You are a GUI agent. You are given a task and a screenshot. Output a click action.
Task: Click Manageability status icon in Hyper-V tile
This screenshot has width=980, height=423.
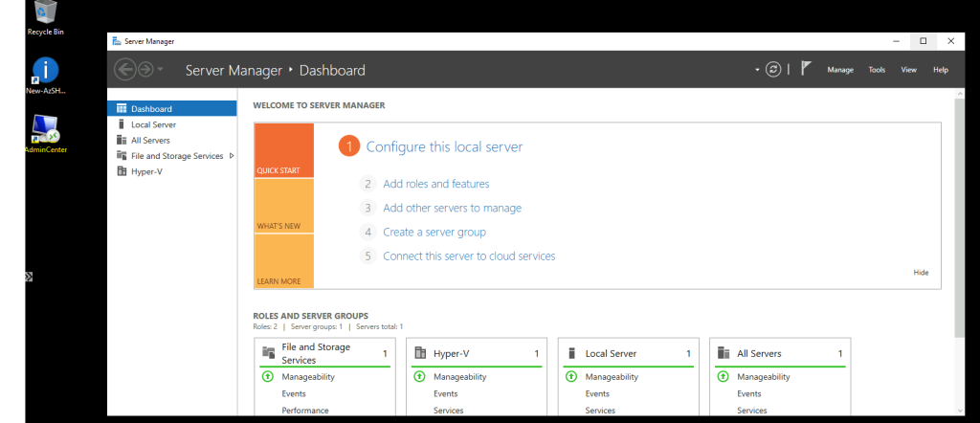click(x=420, y=377)
